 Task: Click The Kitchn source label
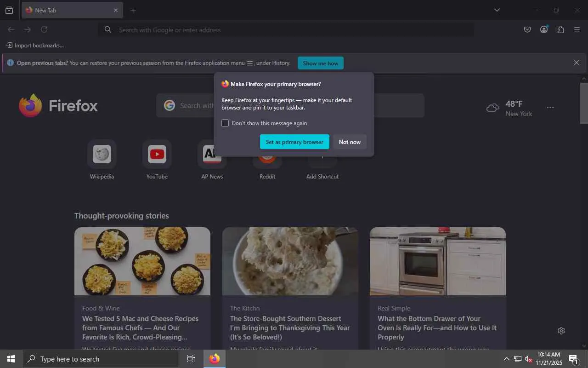pyautogui.click(x=245, y=308)
